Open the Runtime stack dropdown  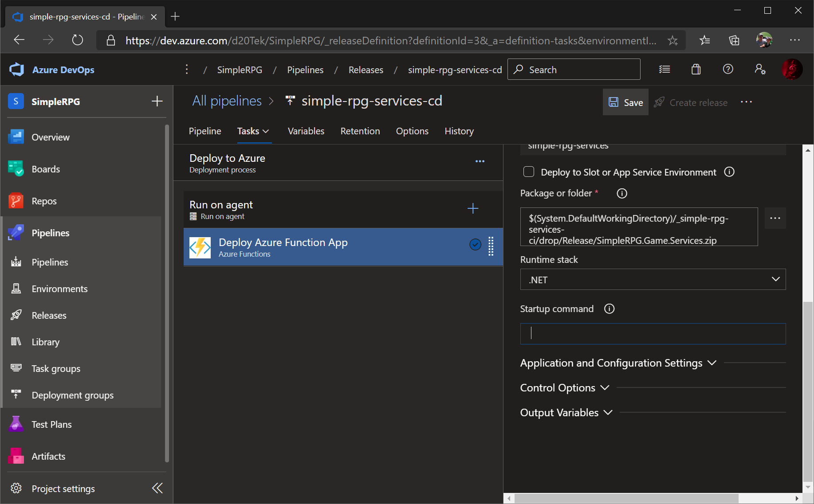(653, 279)
